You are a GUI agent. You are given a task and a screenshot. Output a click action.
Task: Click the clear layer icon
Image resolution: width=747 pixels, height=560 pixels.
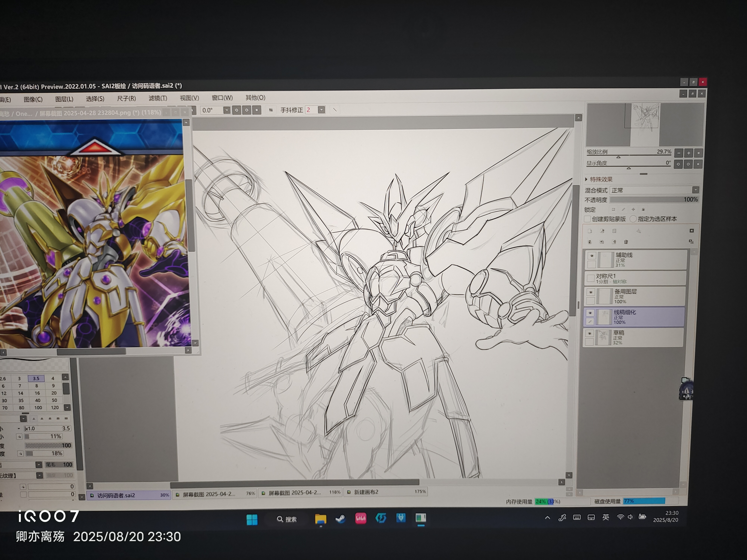coord(614,242)
